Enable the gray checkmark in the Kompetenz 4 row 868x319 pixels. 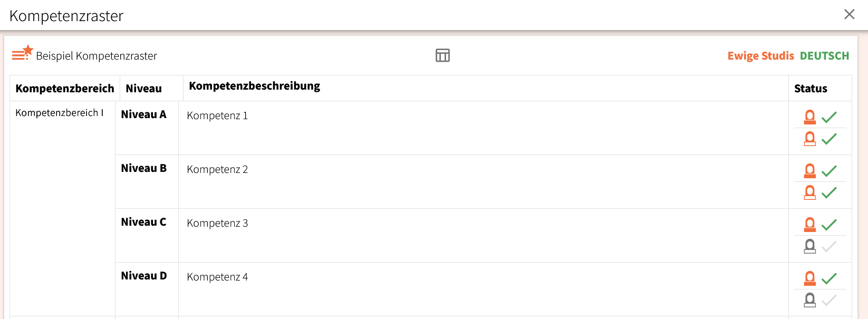pyautogui.click(x=829, y=300)
